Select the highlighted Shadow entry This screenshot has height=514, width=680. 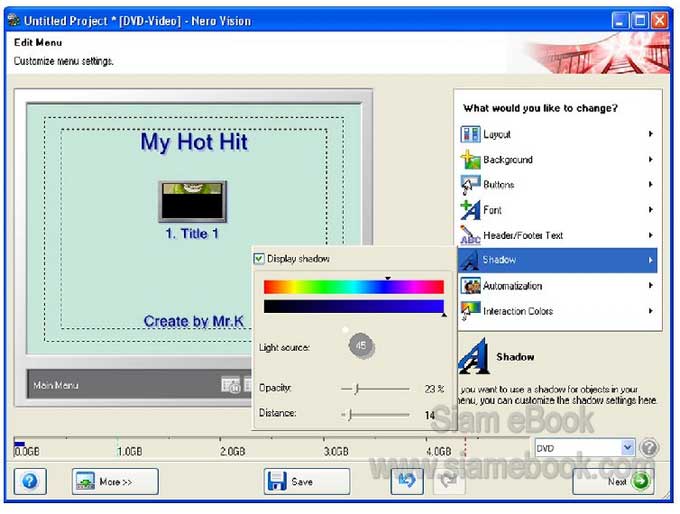pos(558,260)
